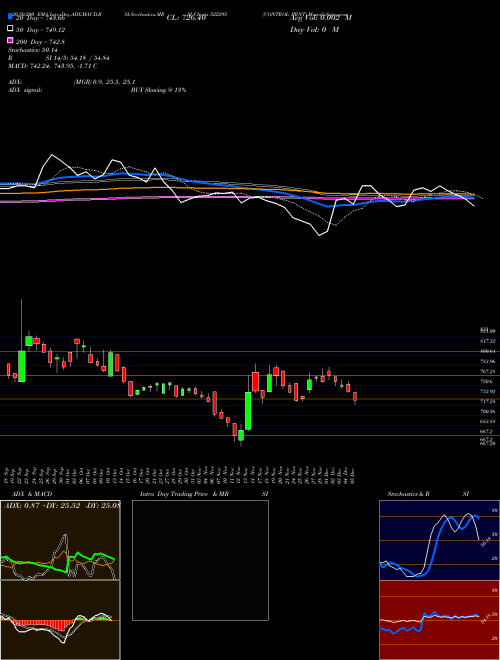
Task: Click the 750.6 price axis label
Action: 486,381
